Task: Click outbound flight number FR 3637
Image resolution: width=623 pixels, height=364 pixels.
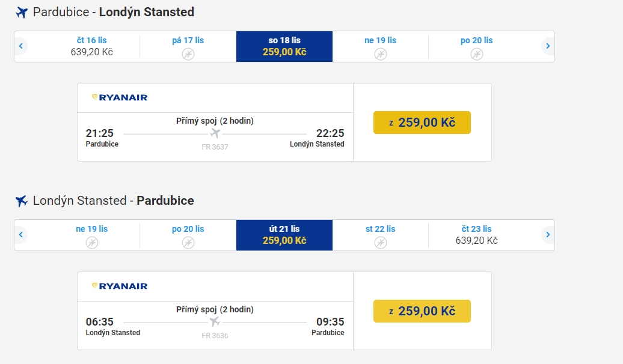Action: [215, 147]
